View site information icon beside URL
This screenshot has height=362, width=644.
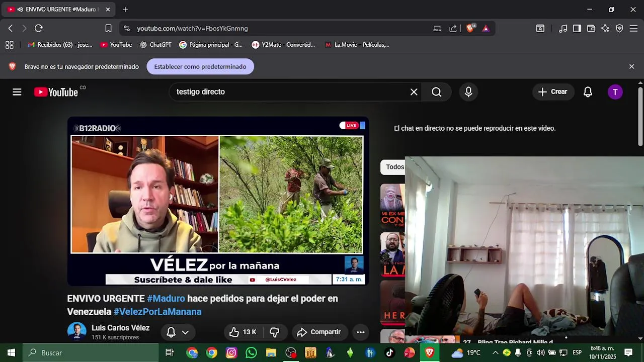[x=127, y=28]
